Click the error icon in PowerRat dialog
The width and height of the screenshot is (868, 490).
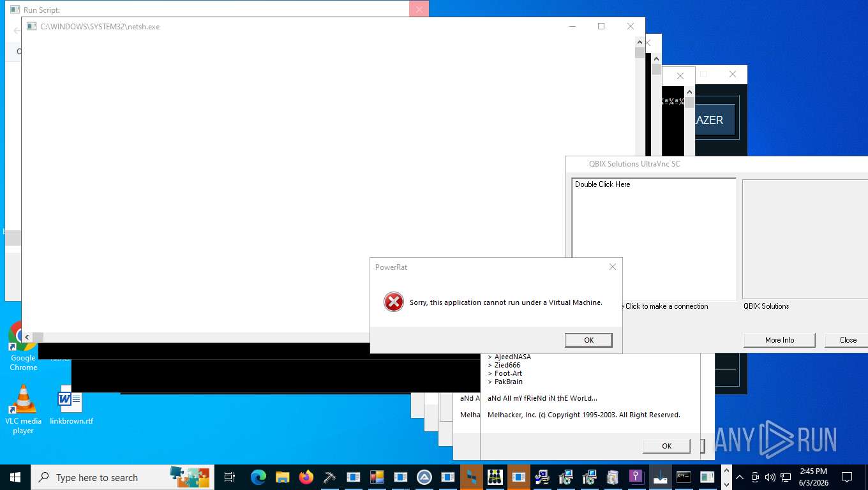click(x=394, y=302)
